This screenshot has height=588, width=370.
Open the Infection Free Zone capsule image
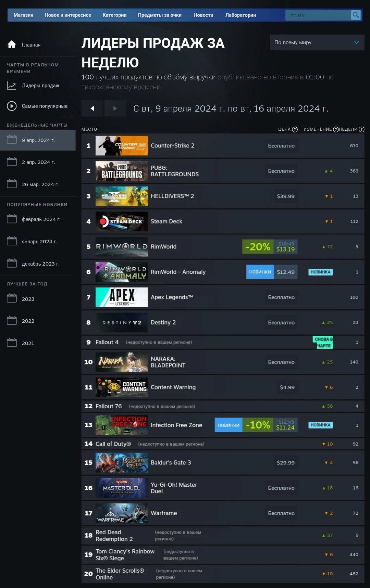pos(122,425)
